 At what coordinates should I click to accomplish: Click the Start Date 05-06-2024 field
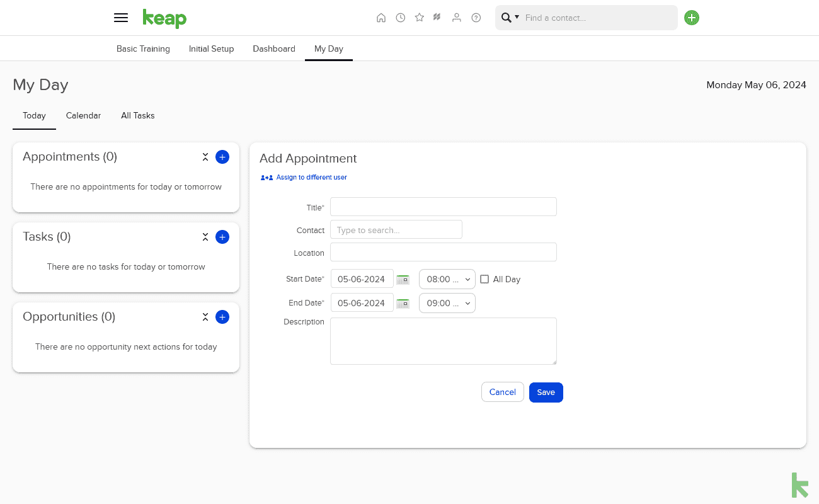point(362,279)
